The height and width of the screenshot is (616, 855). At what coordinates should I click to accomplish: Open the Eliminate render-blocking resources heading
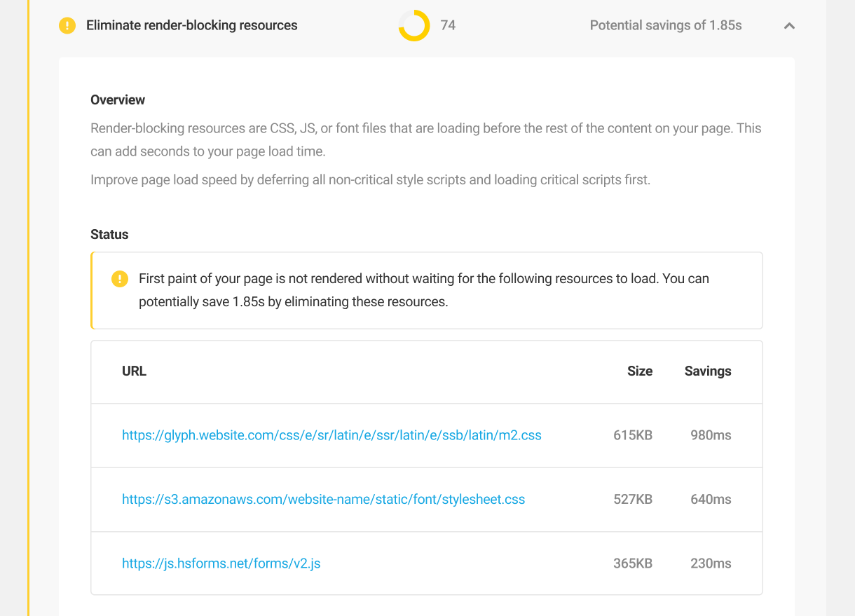pyautogui.click(x=191, y=25)
